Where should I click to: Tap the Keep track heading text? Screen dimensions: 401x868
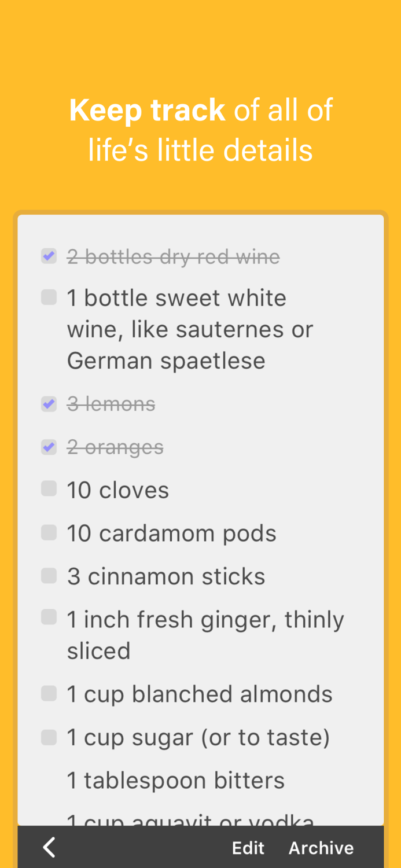201,130
